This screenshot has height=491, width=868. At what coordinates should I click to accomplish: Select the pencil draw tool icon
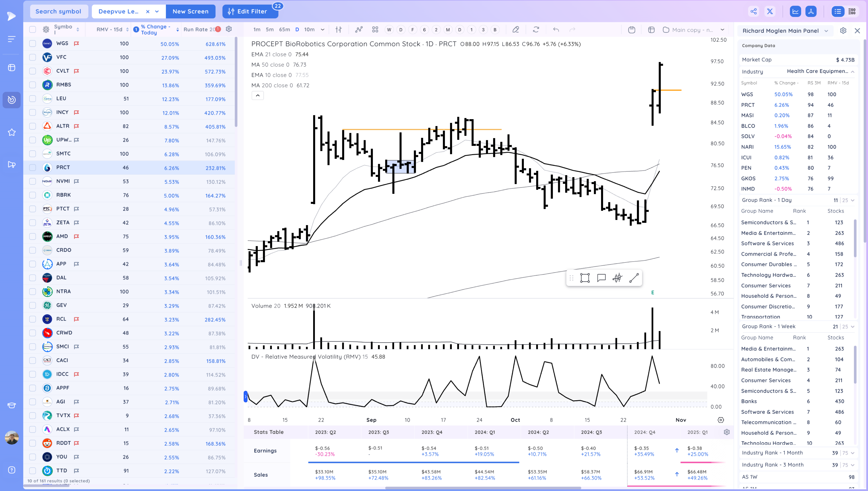coord(515,30)
